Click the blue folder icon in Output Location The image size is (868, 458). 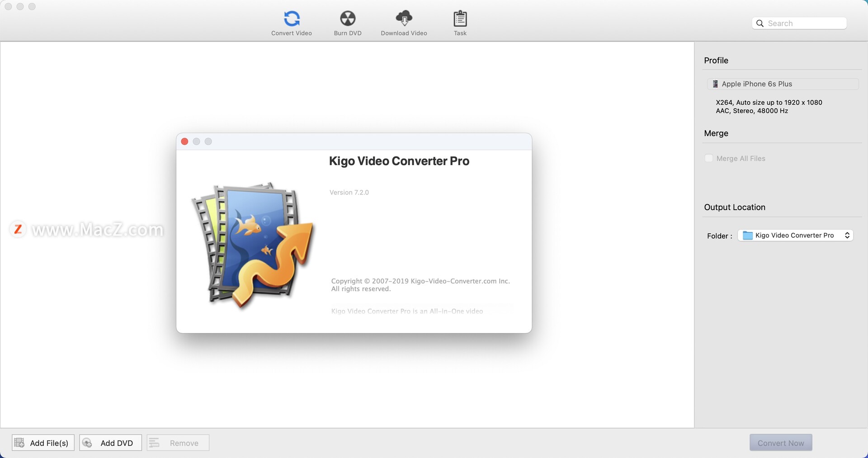[x=748, y=235]
